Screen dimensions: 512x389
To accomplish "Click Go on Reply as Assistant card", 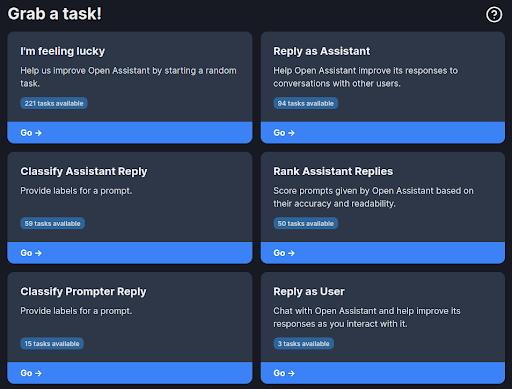I will pyautogui.click(x=383, y=133).
